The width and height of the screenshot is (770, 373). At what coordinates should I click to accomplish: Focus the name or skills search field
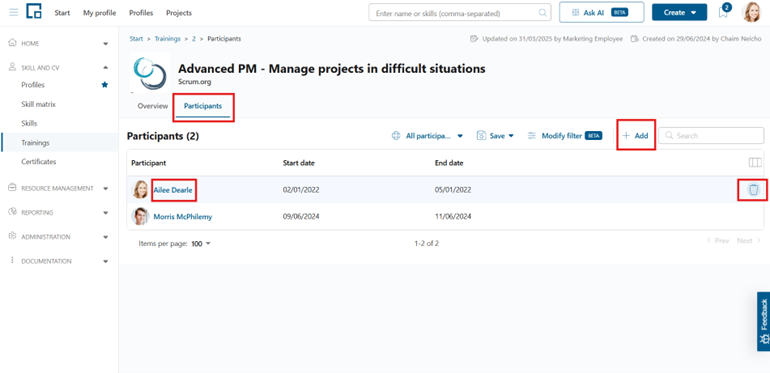tap(459, 13)
